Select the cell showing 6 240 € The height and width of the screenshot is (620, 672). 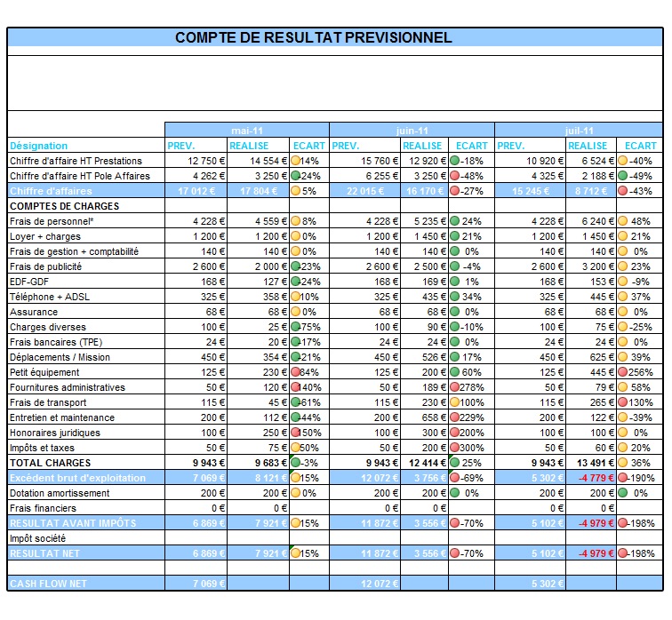click(591, 221)
